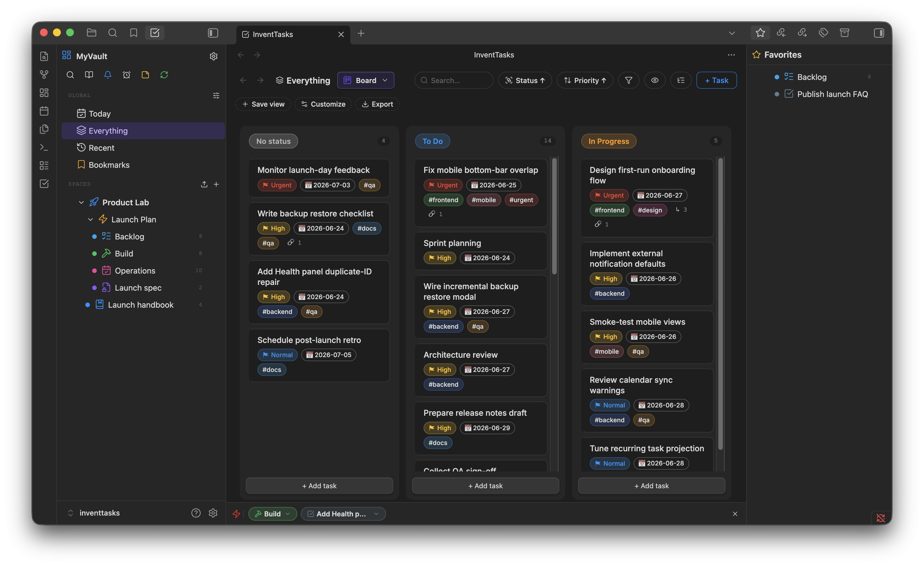Click the filter funnel icon in toolbar
The image size is (924, 567).
coord(628,80)
